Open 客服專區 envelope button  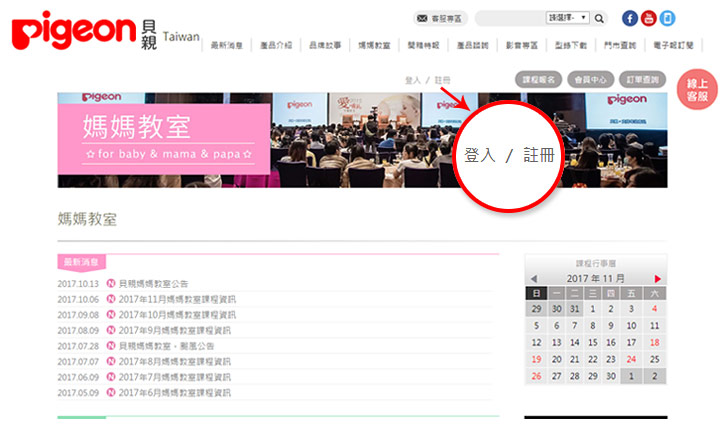pos(440,18)
